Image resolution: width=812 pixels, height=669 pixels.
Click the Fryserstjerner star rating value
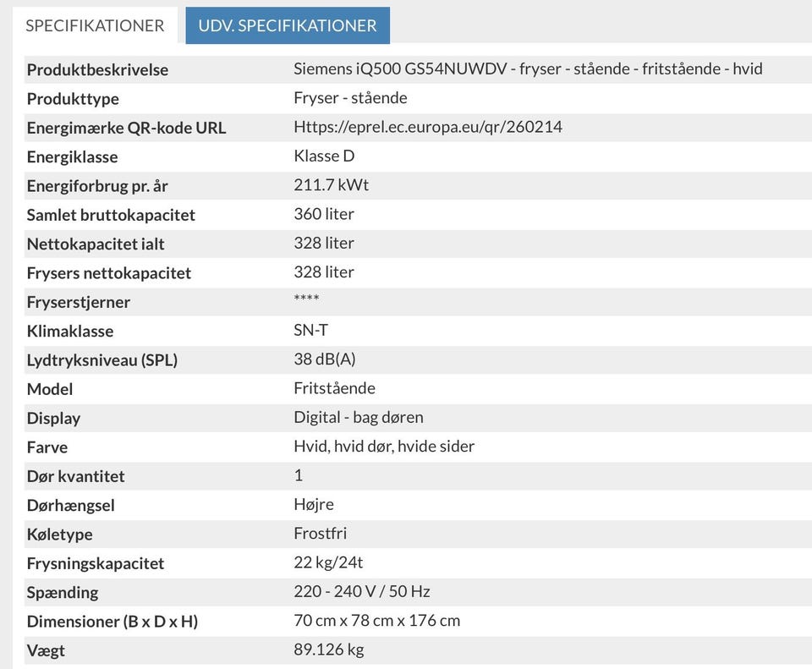pyautogui.click(x=306, y=300)
